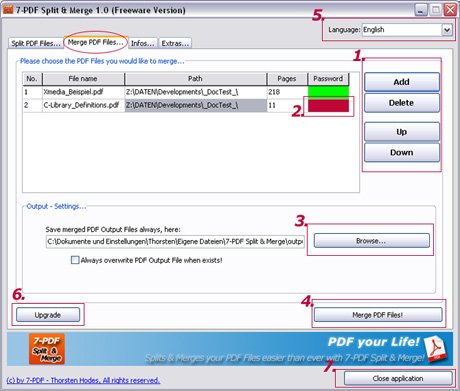Click the 7-PDF app icon in title bar
Viewport: 460px width, 391px height.
tap(8, 9)
